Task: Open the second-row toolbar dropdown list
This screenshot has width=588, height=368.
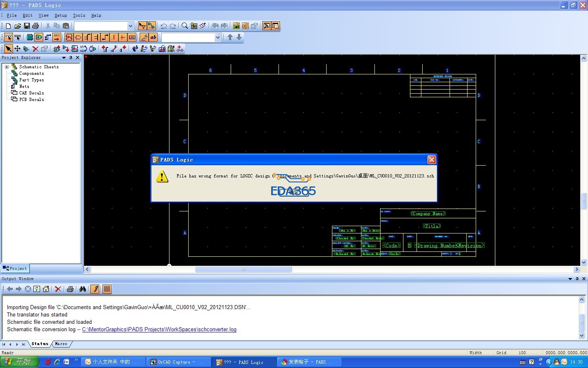Action: click(218, 38)
